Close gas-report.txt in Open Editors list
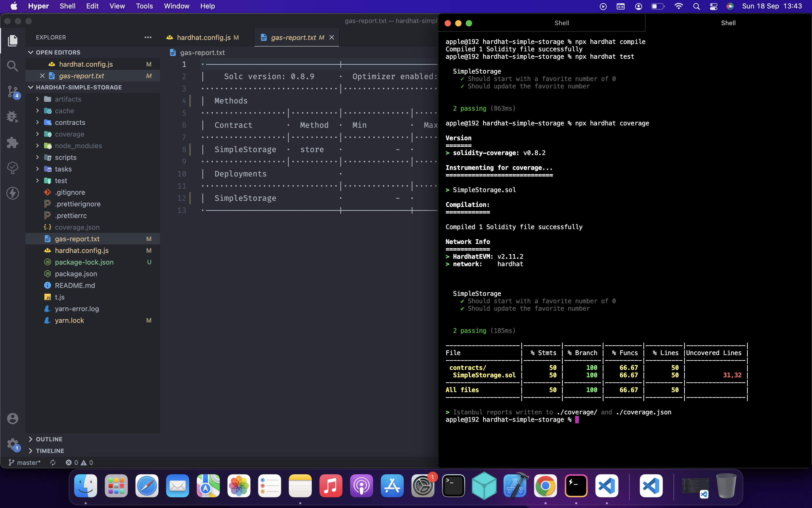Screen dimensions: 812x508 [42, 76]
